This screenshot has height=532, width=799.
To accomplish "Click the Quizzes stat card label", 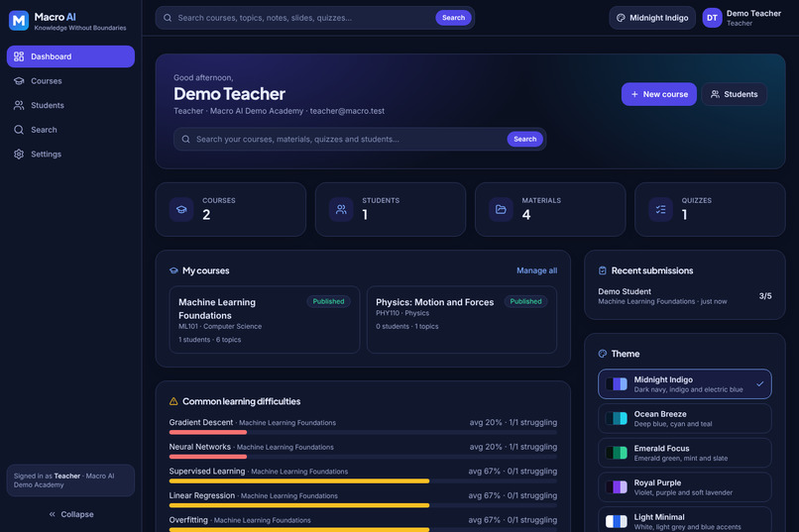I will 697,200.
